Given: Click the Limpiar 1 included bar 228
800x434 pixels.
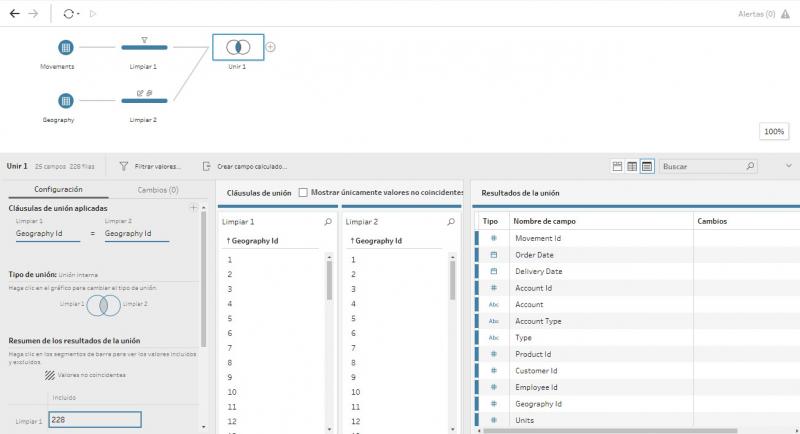Looking at the screenshot, I should [x=95, y=420].
